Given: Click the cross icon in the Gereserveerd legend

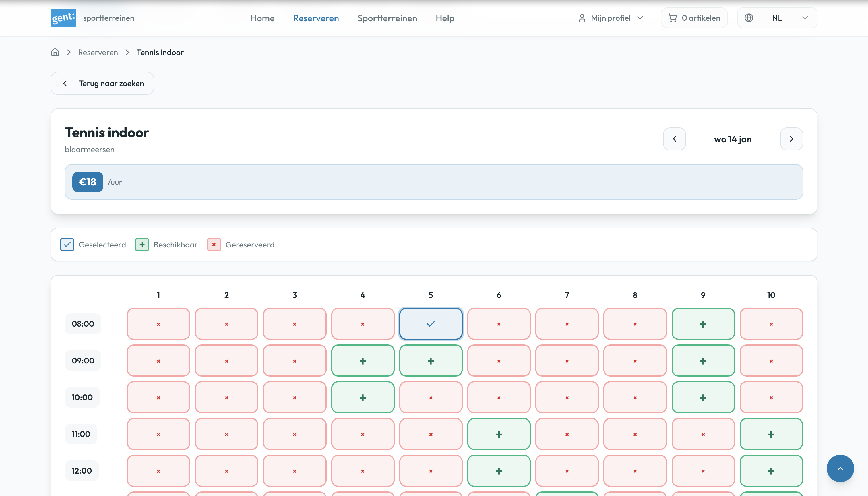Looking at the screenshot, I should (x=214, y=245).
